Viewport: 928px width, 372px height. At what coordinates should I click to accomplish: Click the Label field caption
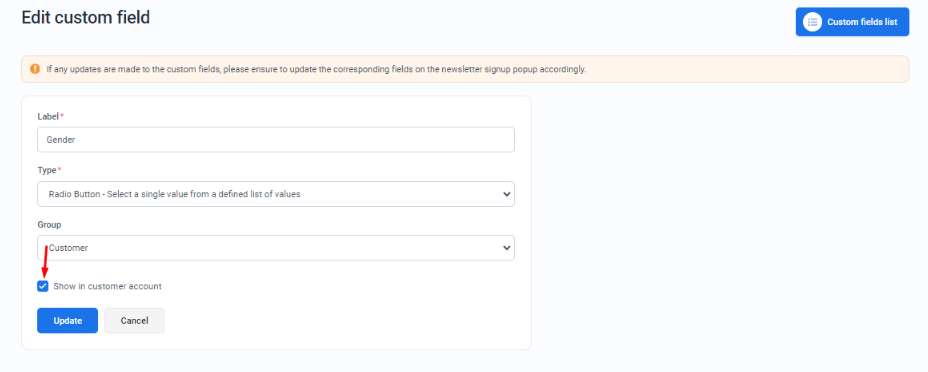tap(48, 117)
